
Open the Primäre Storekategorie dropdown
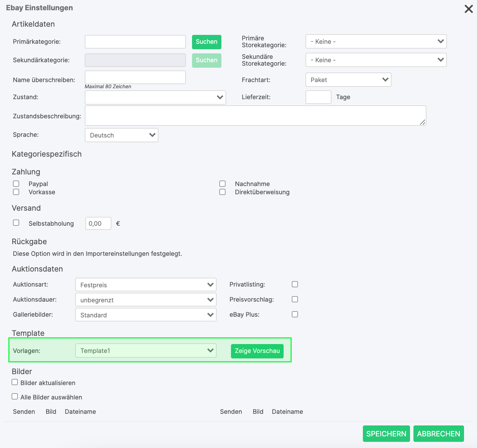pos(376,41)
